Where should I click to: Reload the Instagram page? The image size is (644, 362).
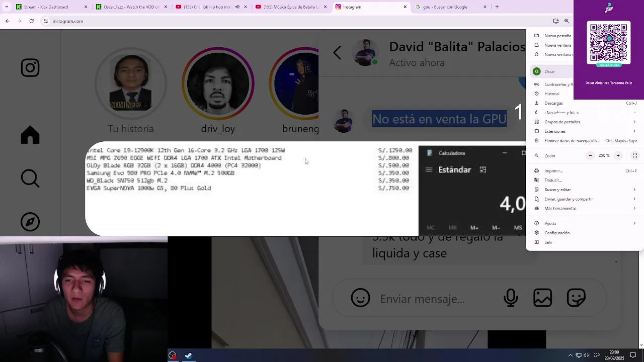(31, 21)
